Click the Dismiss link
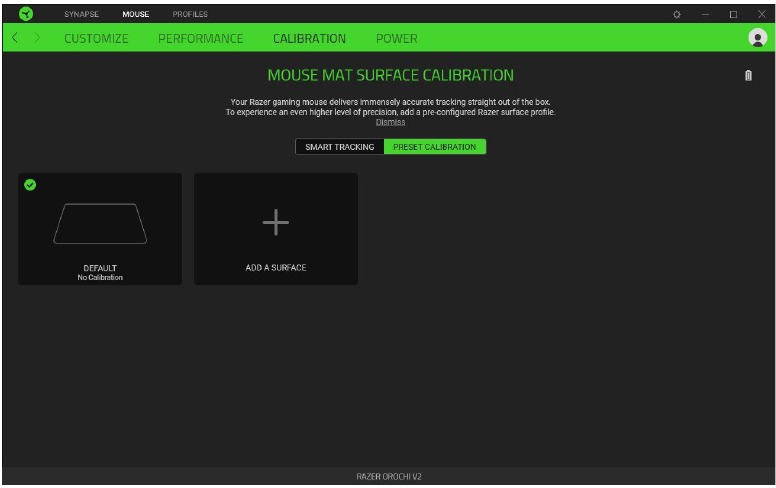This screenshot has height=488, width=776. point(390,122)
